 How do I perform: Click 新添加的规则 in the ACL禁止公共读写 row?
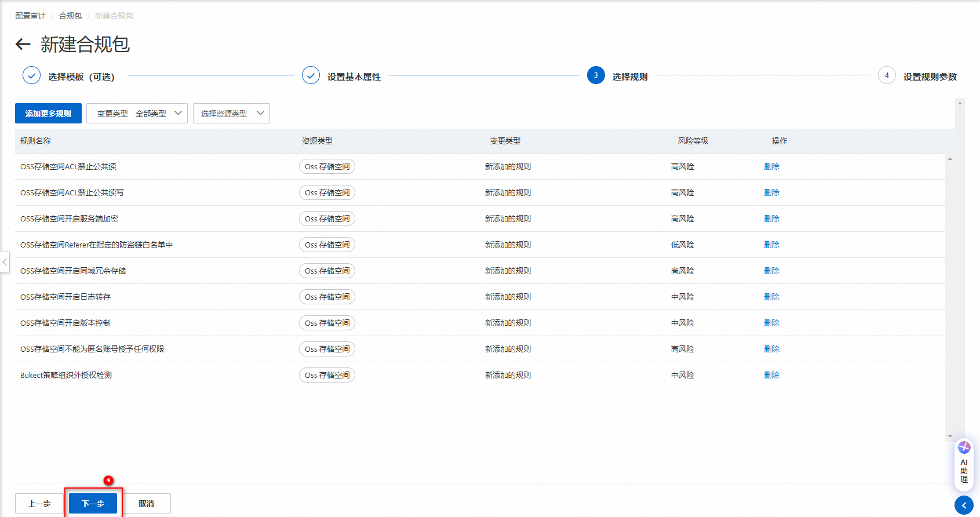point(508,192)
